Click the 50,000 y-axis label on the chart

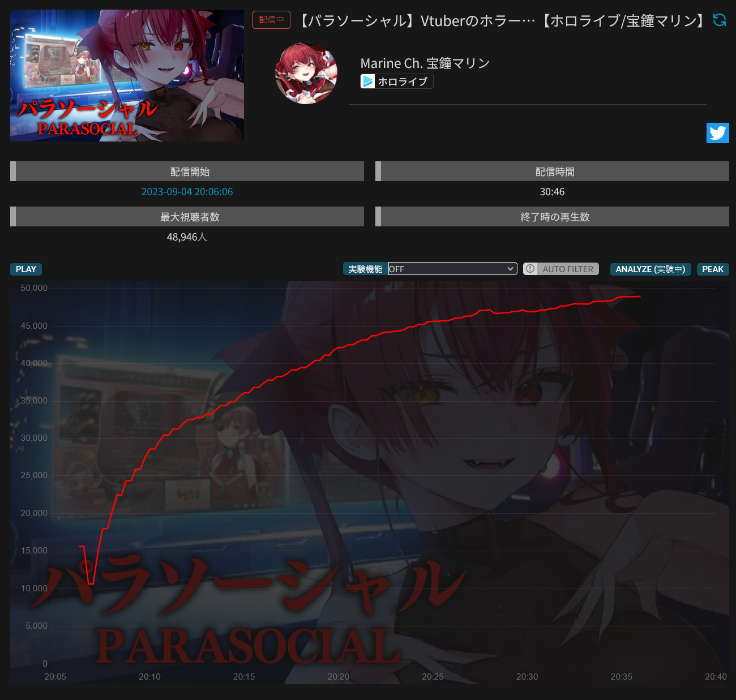coord(34,288)
